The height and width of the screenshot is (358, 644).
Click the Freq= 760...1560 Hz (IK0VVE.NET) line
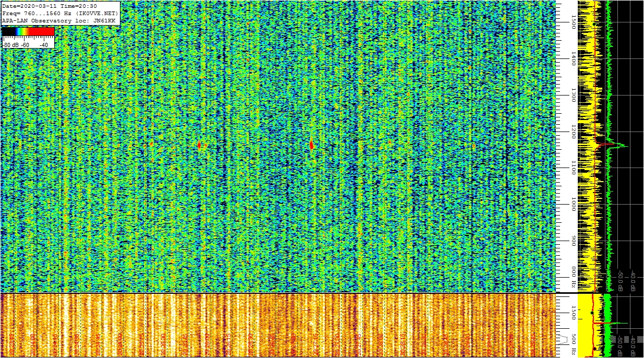59,14
